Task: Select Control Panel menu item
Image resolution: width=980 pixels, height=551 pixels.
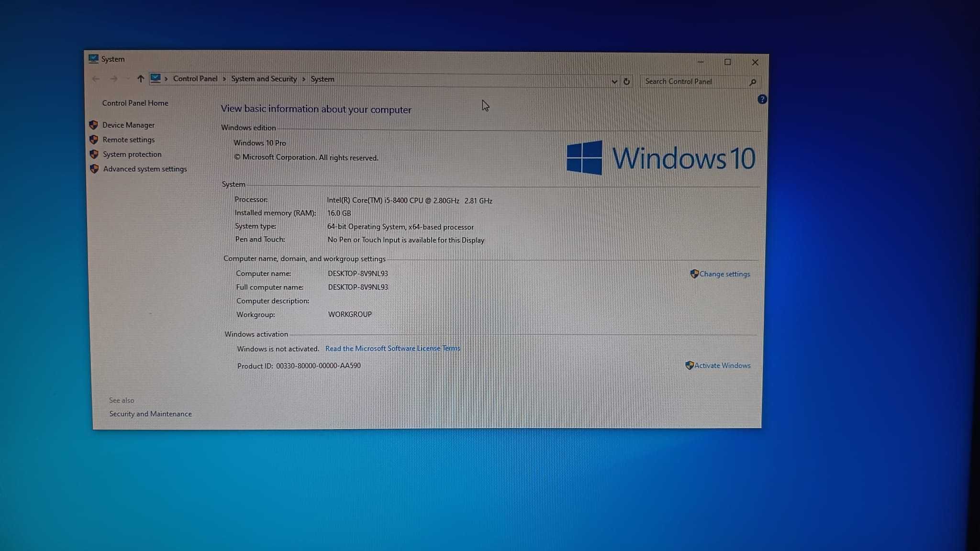Action: (195, 79)
